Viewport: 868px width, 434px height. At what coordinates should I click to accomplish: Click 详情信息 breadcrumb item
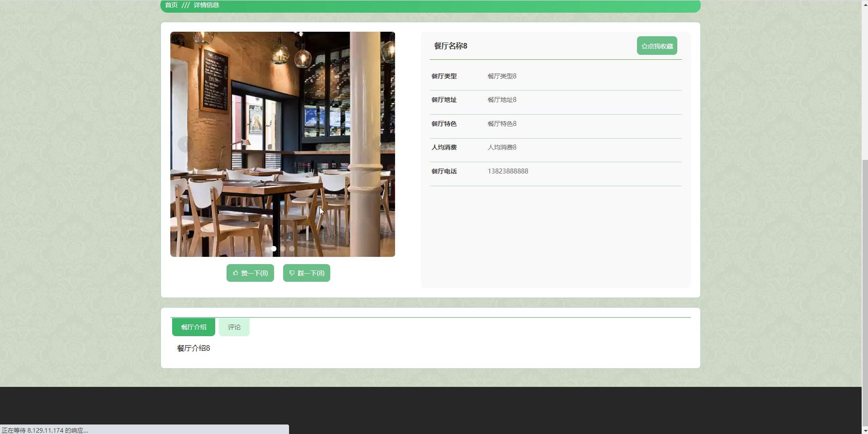207,5
